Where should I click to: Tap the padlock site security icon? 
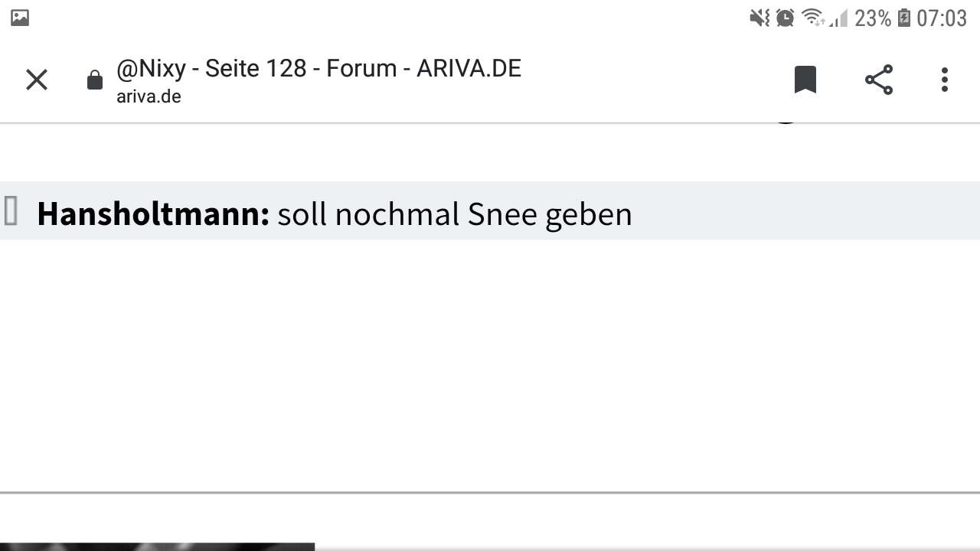[x=95, y=80]
